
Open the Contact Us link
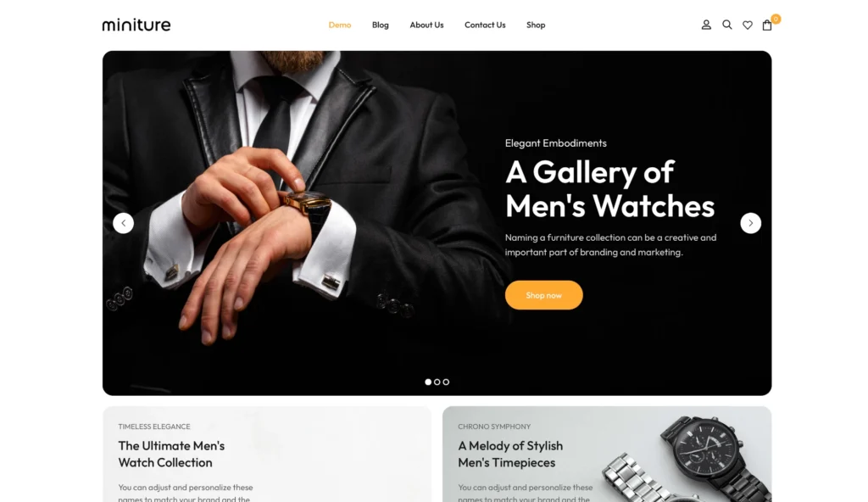click(x=485, y=25)
